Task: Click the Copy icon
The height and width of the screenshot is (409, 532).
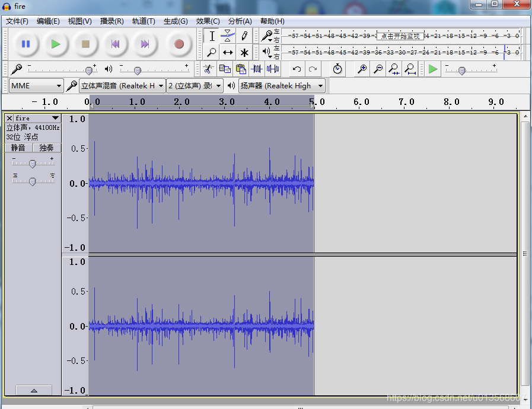Action: [225, 69]
